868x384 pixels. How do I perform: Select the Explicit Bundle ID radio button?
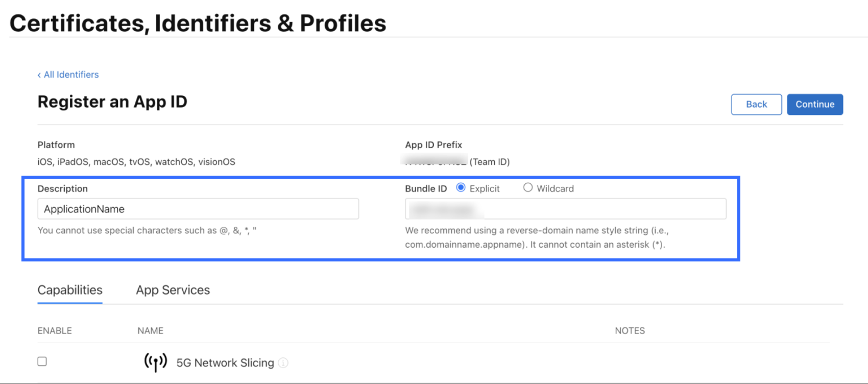coord(461,187)
